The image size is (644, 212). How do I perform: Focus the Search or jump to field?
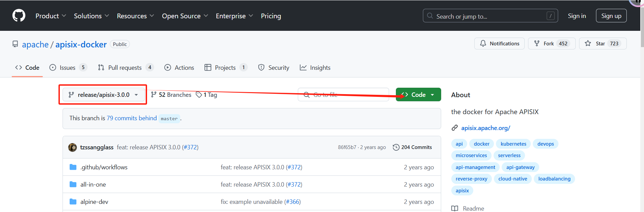(490, 16)
